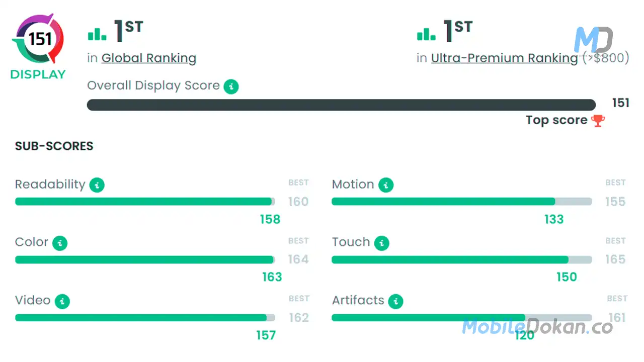Click the Touch score value 150

click(567, 277)
